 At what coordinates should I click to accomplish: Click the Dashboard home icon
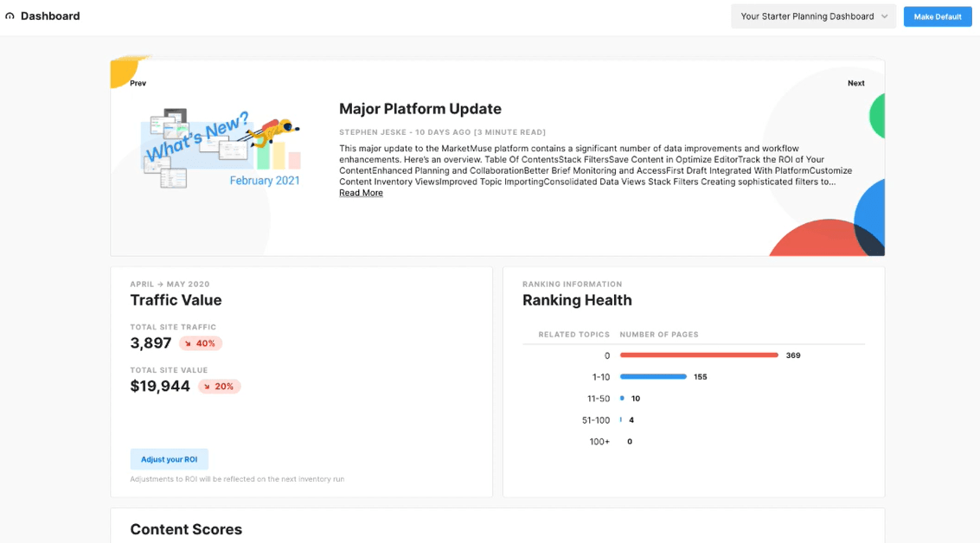10,16
